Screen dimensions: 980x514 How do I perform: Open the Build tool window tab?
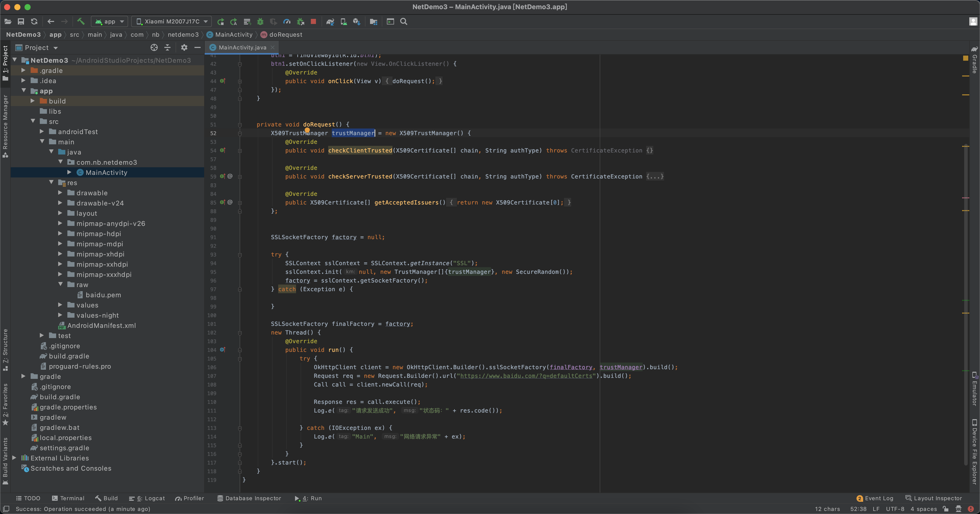[x=106, y=498]
